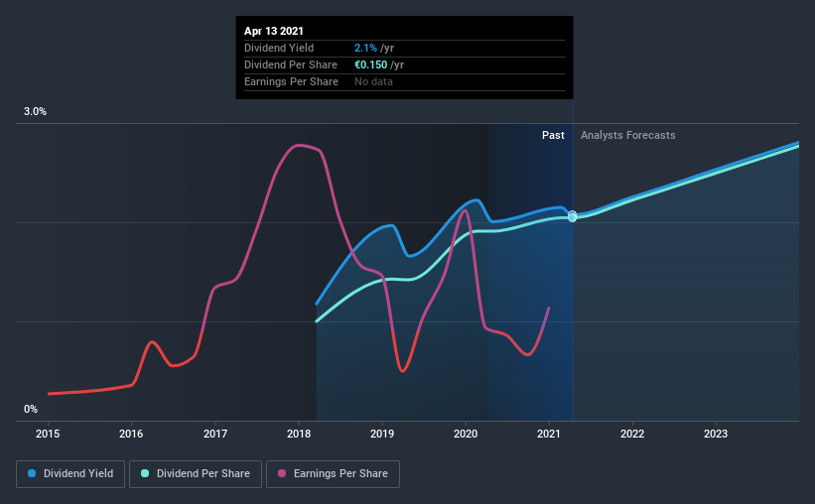Click the teal Dividend Per Share legend dot

[145, 473]
